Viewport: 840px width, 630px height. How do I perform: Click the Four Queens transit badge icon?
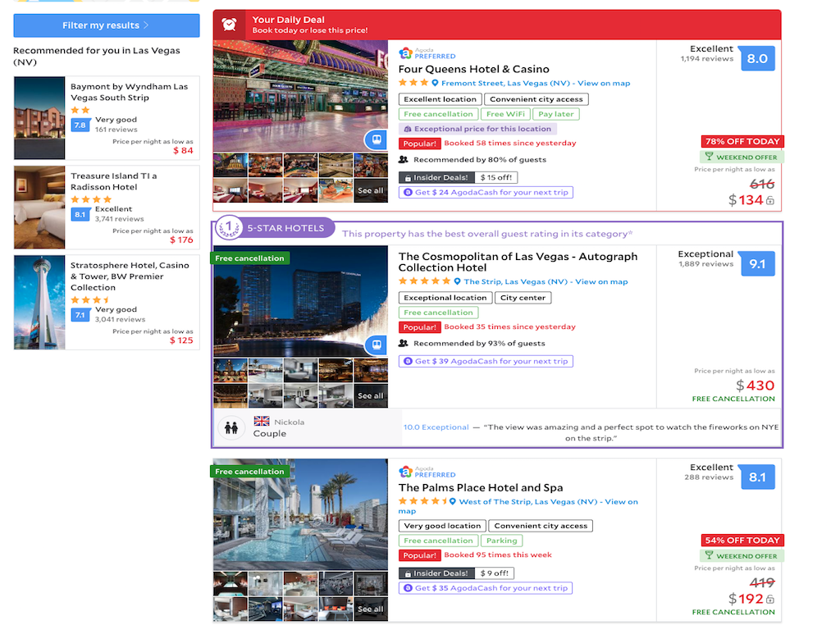377,139
